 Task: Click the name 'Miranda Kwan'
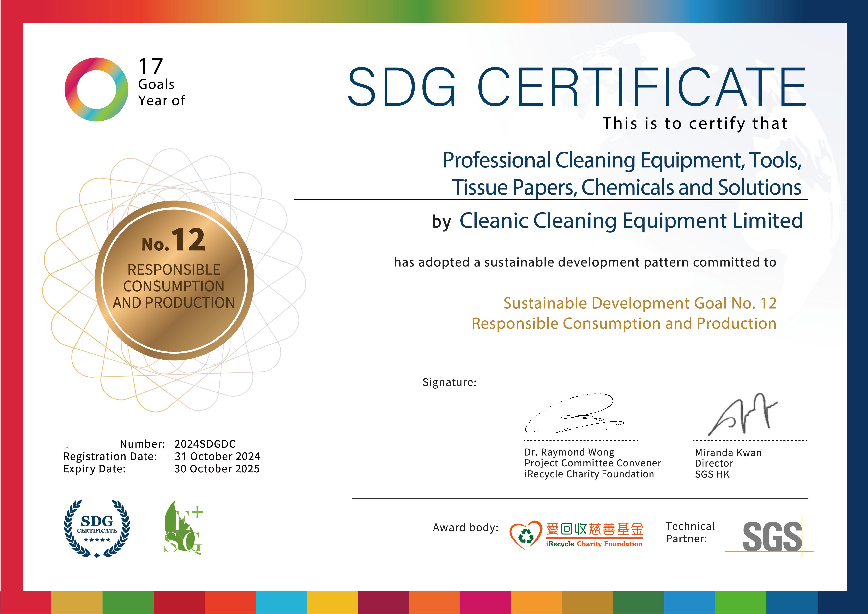click(728, 453)
